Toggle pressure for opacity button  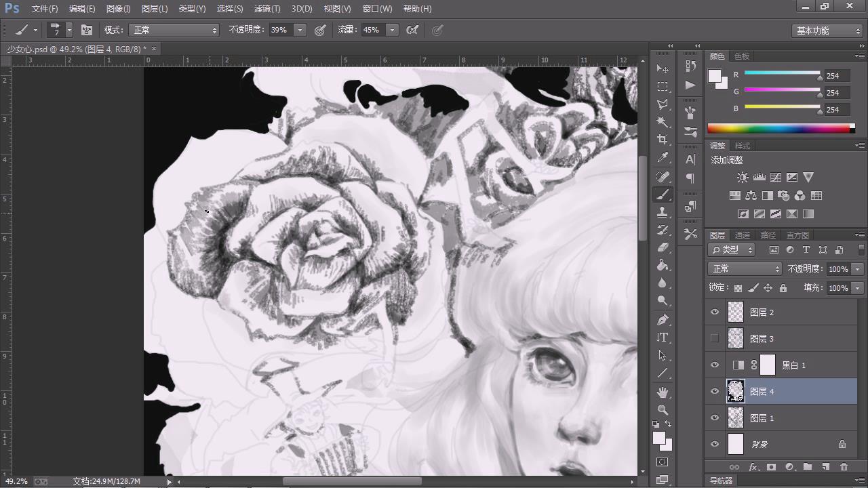[320, 30]
